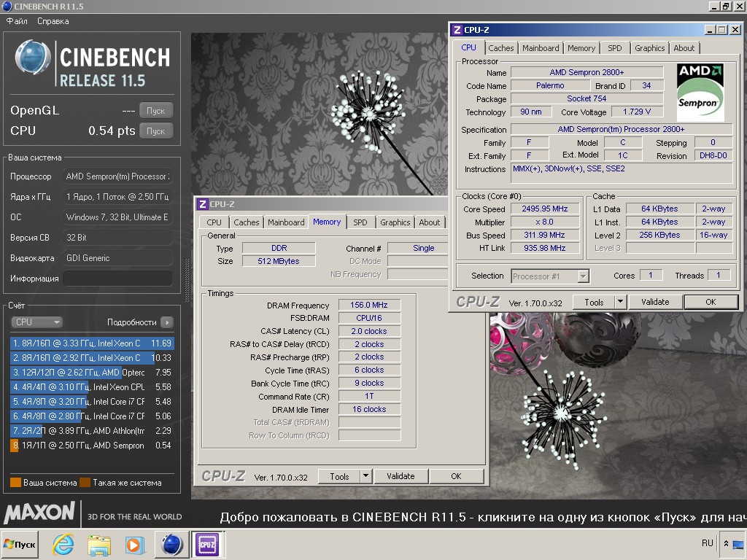The height and width of the screenshot is (560, 747).
Task: Click the Bus Speed 311.99 MHz value
Action: click(x=545, y=235)
